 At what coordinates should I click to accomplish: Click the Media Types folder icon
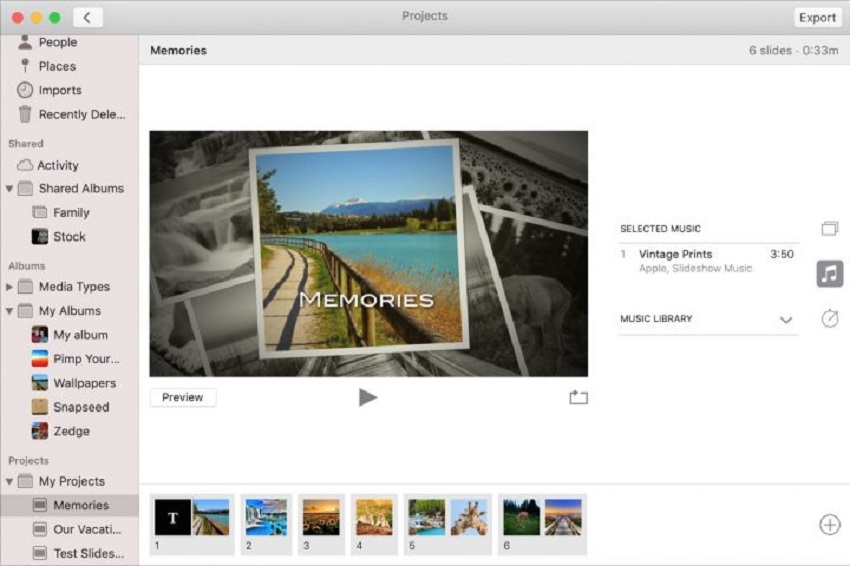[x=25, y=286]
